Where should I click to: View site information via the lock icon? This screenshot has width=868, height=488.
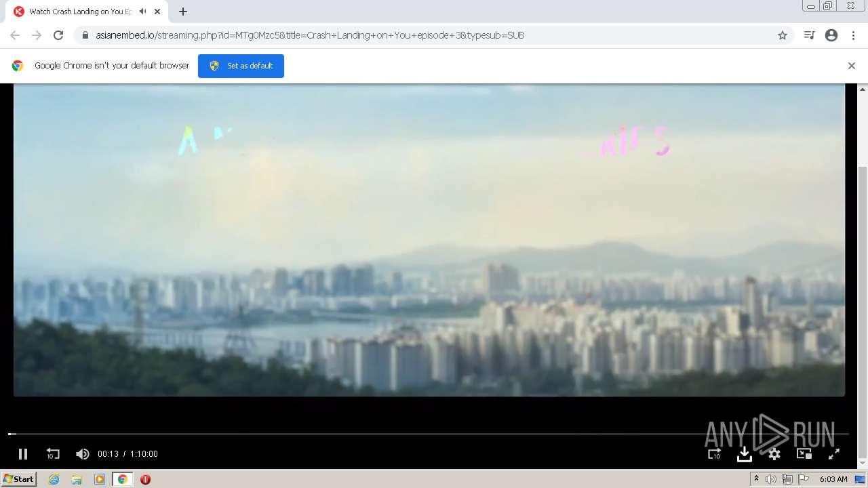[x=85, y=35]
